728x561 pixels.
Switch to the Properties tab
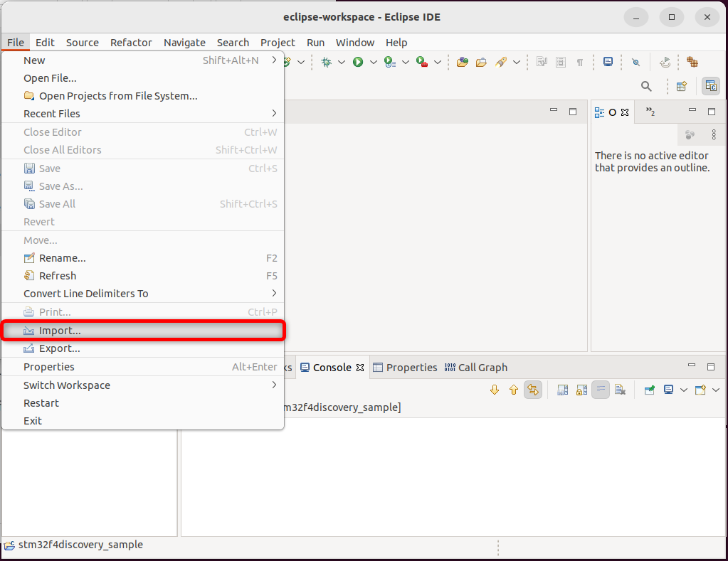click(406, 367)
